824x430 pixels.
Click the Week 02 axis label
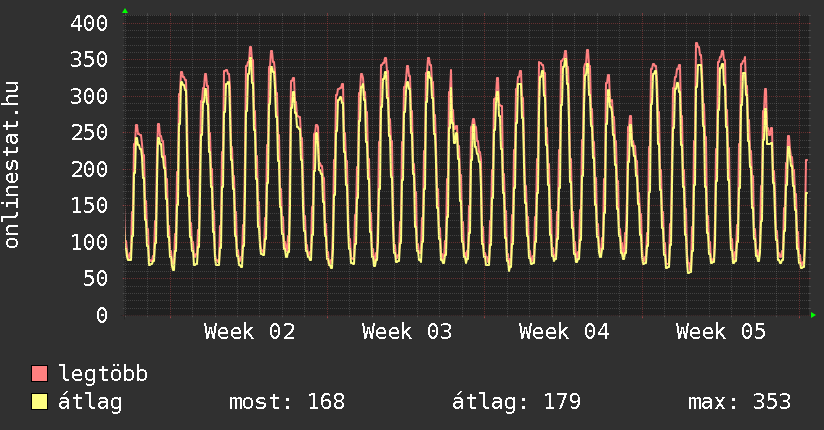point(249,332)
